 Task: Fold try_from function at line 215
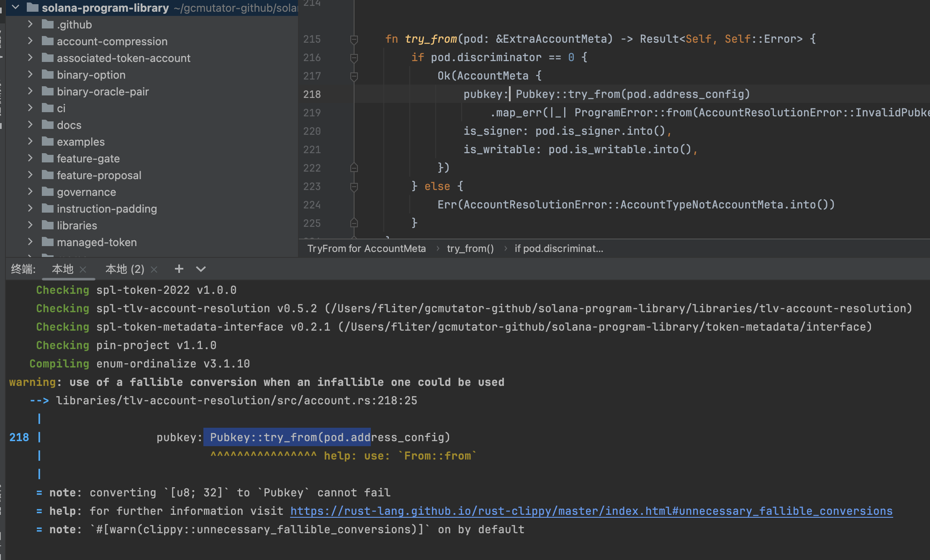tap(354, 39)
